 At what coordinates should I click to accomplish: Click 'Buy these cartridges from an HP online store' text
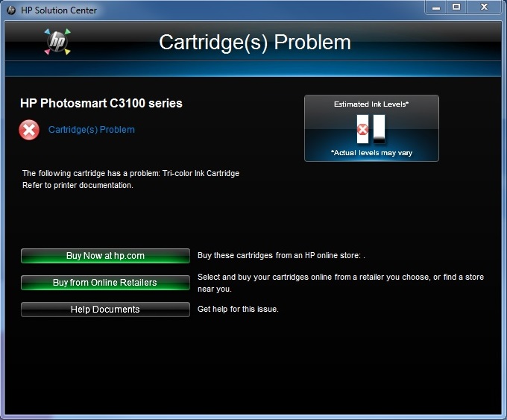coord(281,255)
